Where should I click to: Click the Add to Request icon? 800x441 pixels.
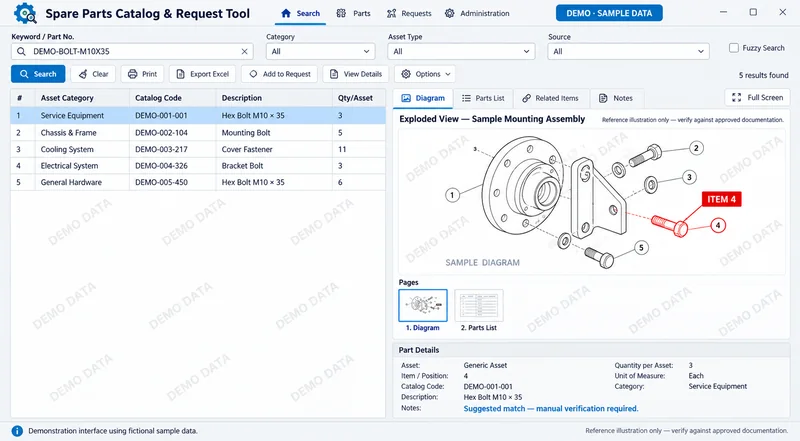(253, 74)
